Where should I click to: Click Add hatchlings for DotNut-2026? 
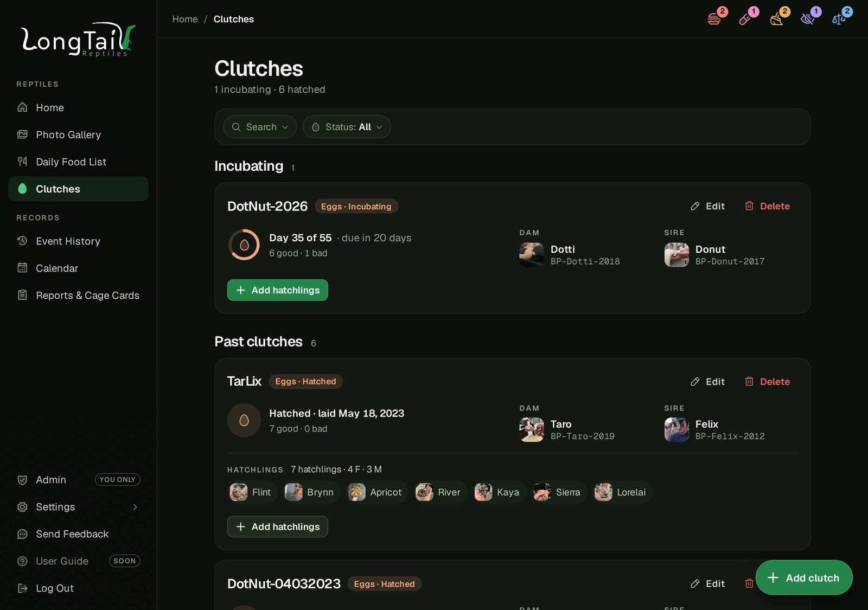coord(278,290)
